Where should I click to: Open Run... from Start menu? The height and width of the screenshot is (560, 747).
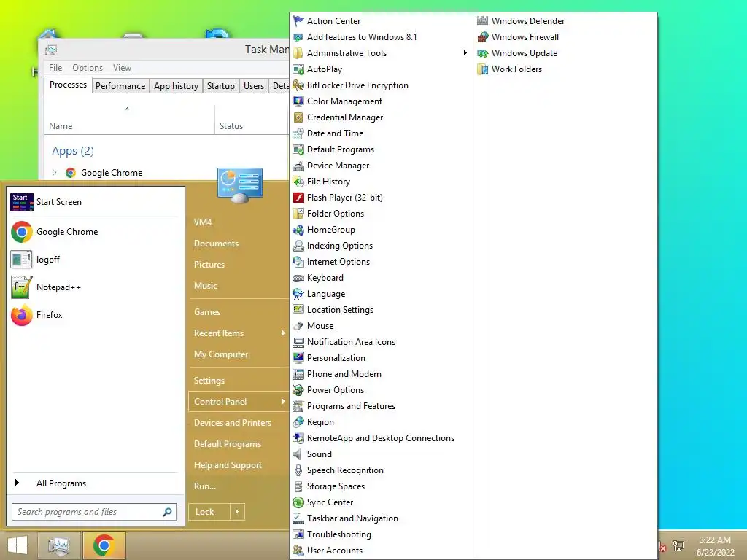[x=205, y=486]
